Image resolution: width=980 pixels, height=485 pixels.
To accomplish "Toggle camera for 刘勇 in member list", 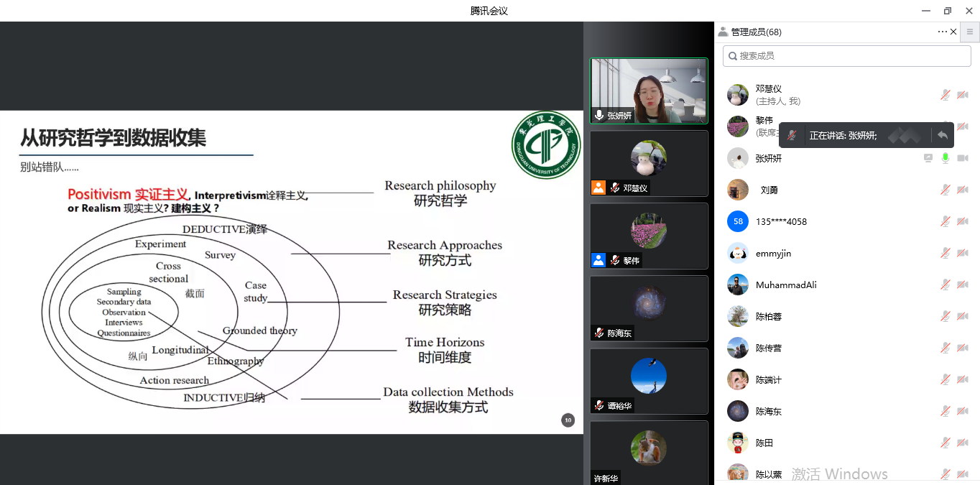I will click(x=962, y=190).
